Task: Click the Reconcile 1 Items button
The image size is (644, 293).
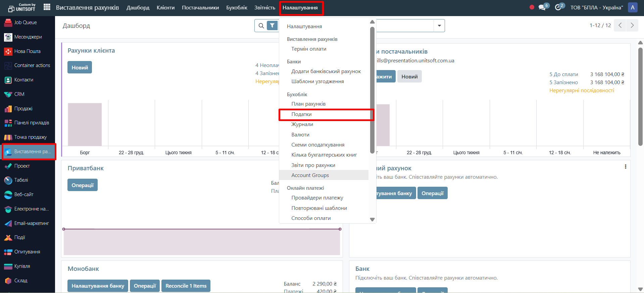Action: coord(186,286)
